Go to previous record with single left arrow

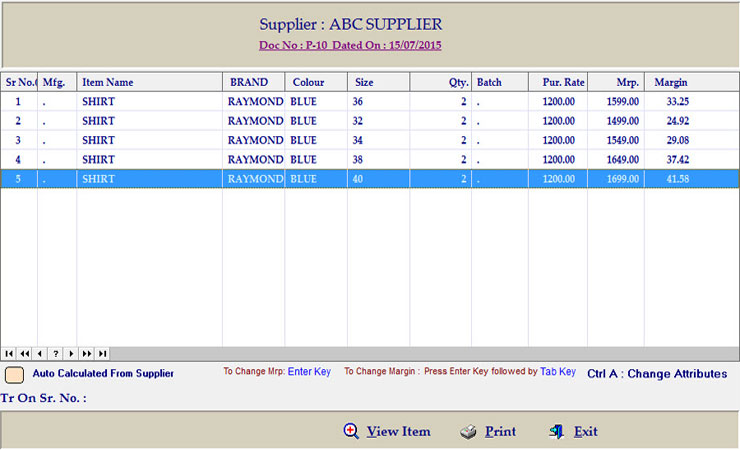[x=40, y=353]
